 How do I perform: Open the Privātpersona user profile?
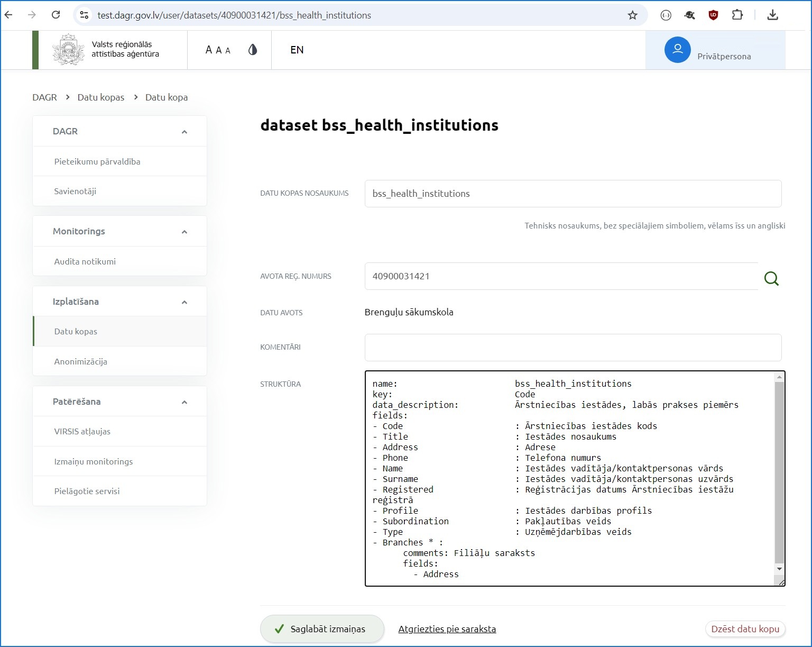click(715, 50)
